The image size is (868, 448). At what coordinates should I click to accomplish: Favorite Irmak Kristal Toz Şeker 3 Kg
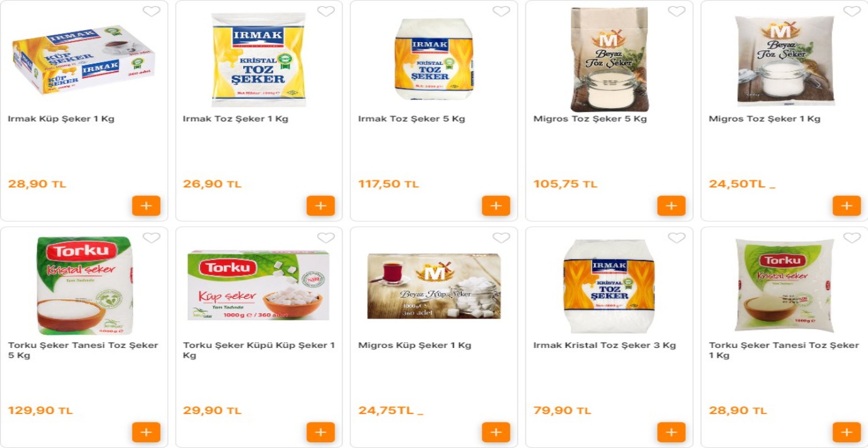(x=676, y=238)
